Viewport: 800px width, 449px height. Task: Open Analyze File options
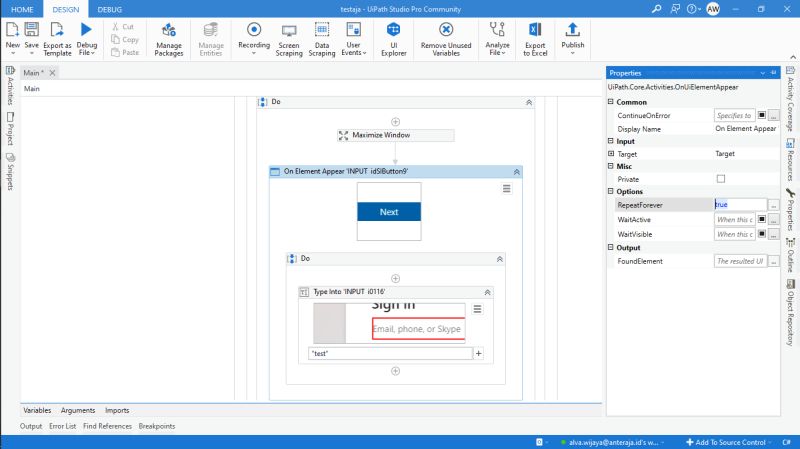(x=497, y=39)
